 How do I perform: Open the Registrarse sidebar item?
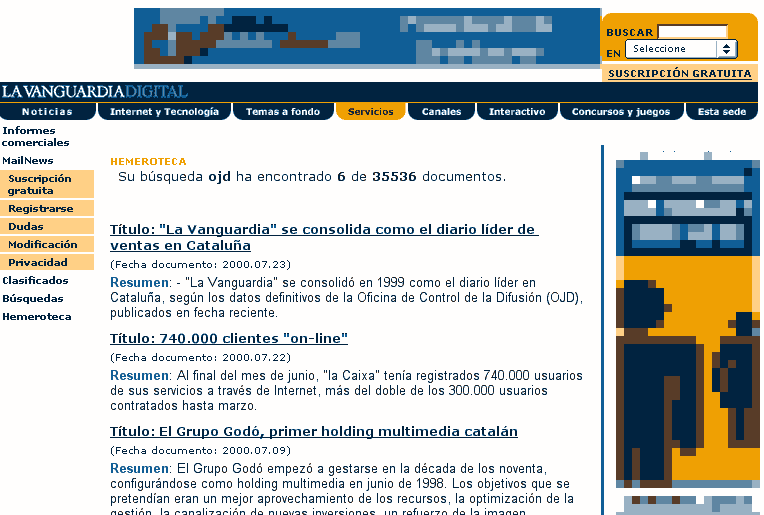pyautogui.click(x=47, y=209)
